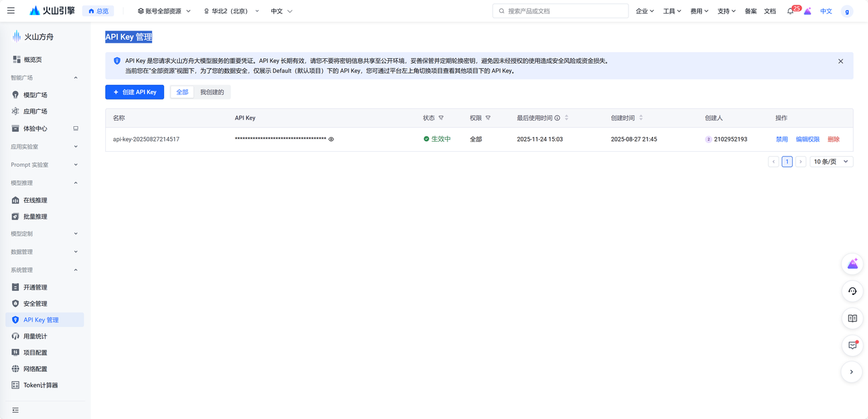Click the 中文 link near the avatar
Viewport: 868px width, 419px height.
pos(826,11)
